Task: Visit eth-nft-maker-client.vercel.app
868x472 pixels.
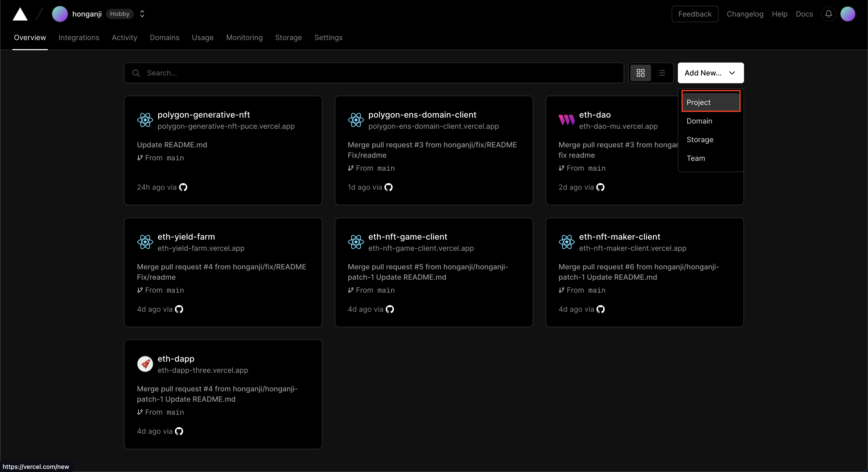Action: pos(632,248)
